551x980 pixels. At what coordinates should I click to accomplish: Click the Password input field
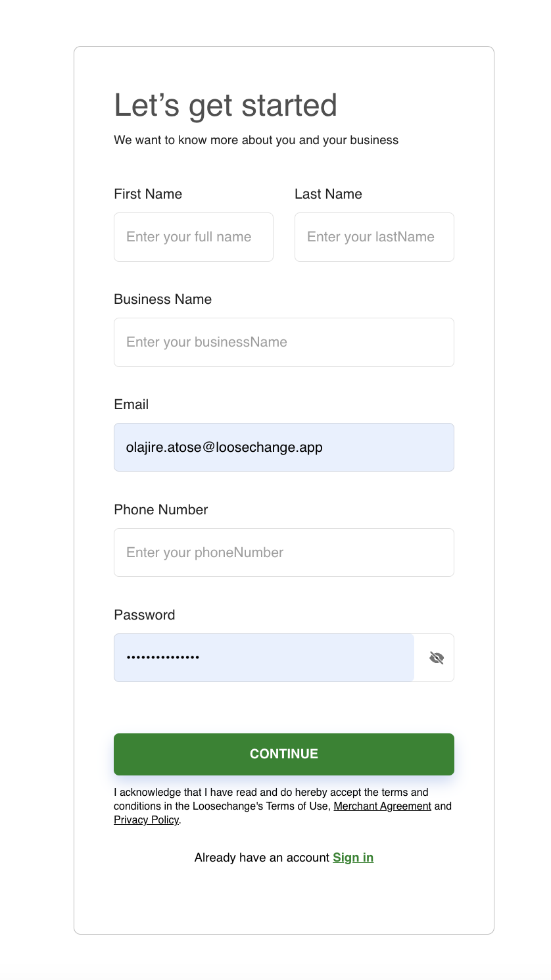point(264,658)
